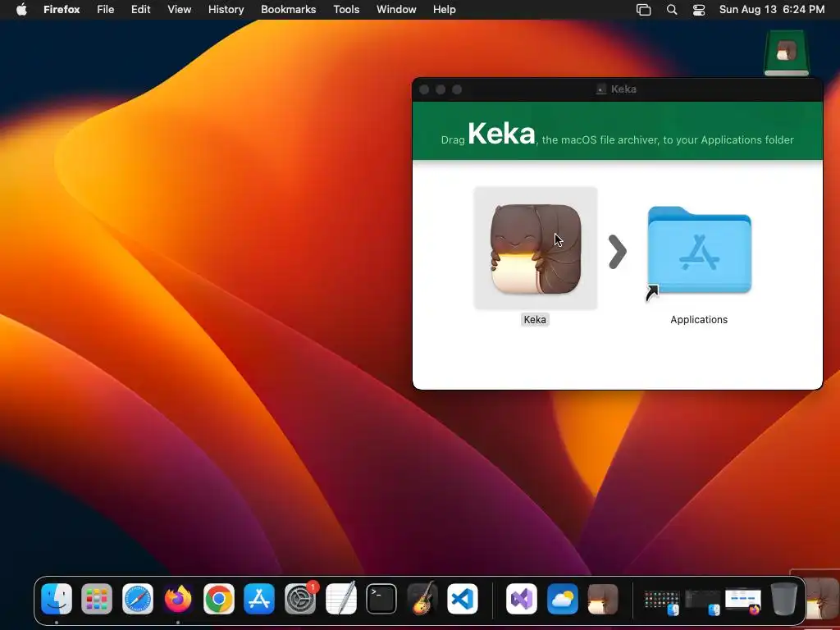Launch Visual Studio Code from the Dock
Image resolution: width=840 pixels, height=630 pixels.
(463, 599)
